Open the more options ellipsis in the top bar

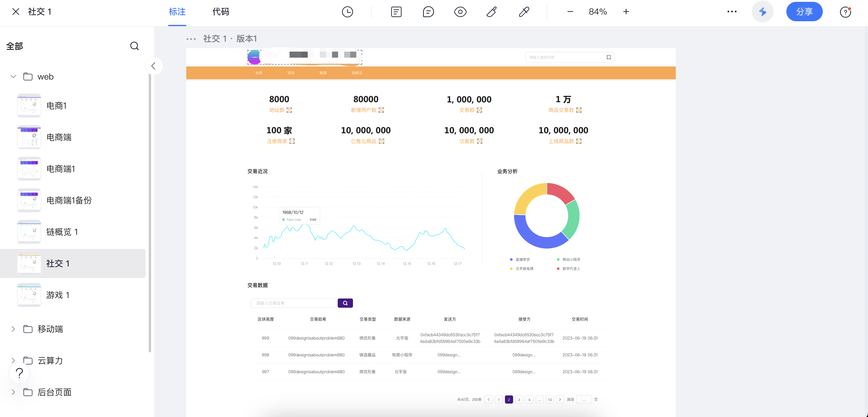[x=731, y=12]
